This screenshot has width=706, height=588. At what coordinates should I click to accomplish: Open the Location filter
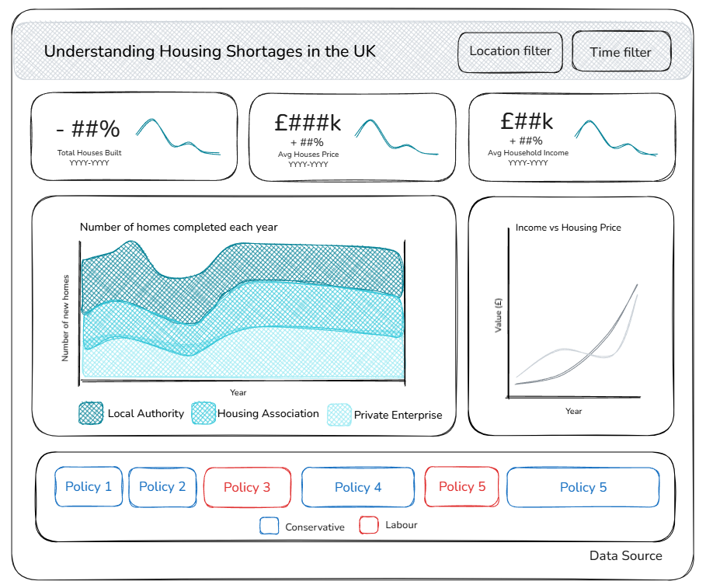[x=510, y=52]
